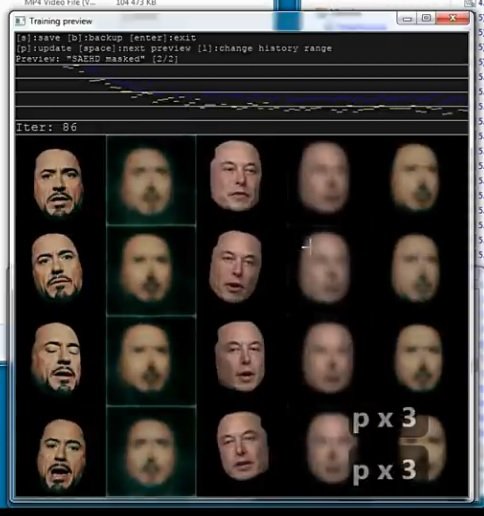The height and width of the screenshot is (516, 484).
Task: Click the second-row swapped face in the last column
Action: 415,268
